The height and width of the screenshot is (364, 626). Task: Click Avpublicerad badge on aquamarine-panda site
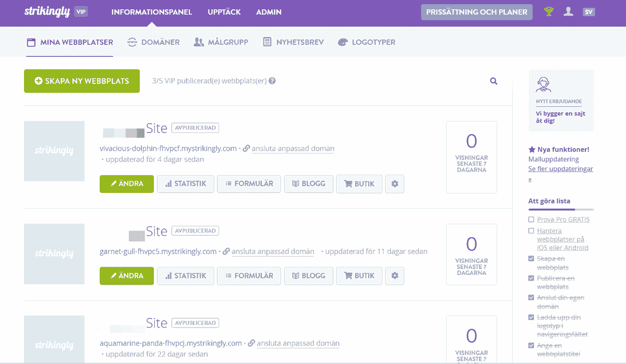(195, 323)
